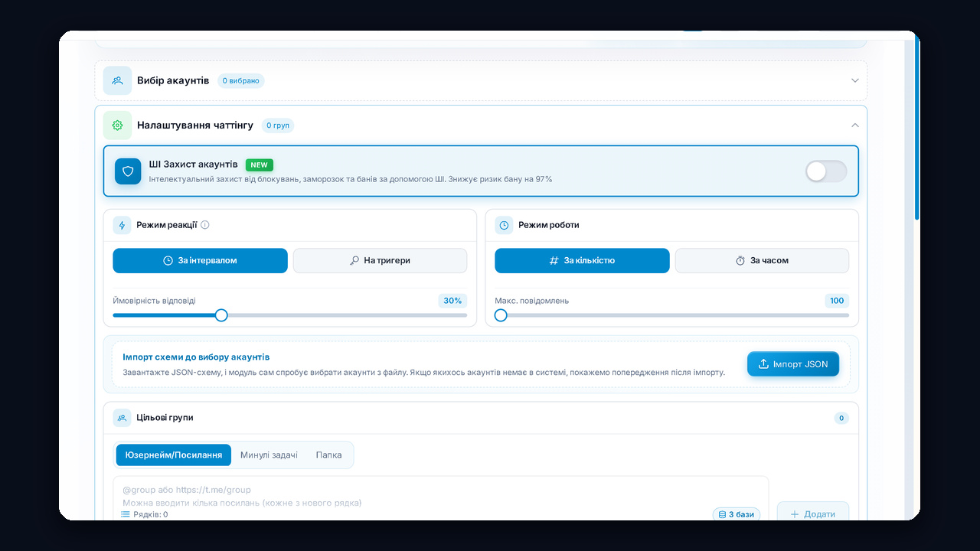Open the 3 бази databases button
Image resolution: width=980 pixels, height=551 pixels.
(737, 514)
